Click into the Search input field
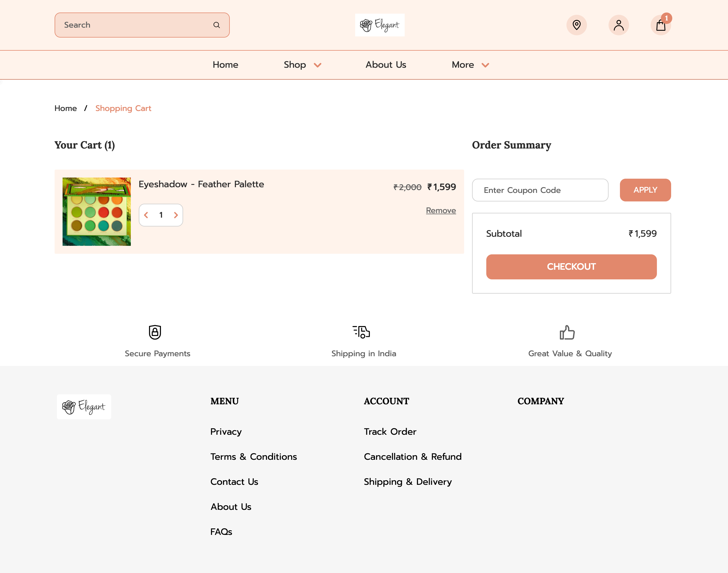This screenshot has height=573, width=728. click(x=134, y=25)
